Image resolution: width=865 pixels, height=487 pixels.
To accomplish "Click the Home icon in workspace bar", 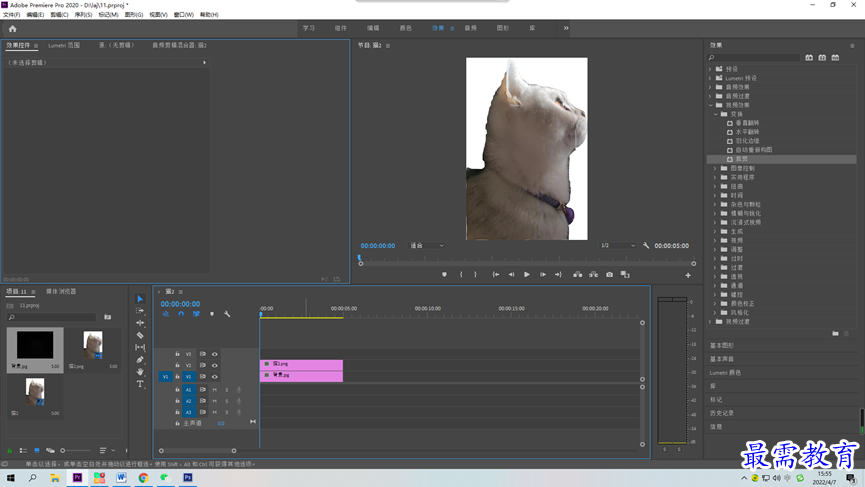I will click(13, 29).
